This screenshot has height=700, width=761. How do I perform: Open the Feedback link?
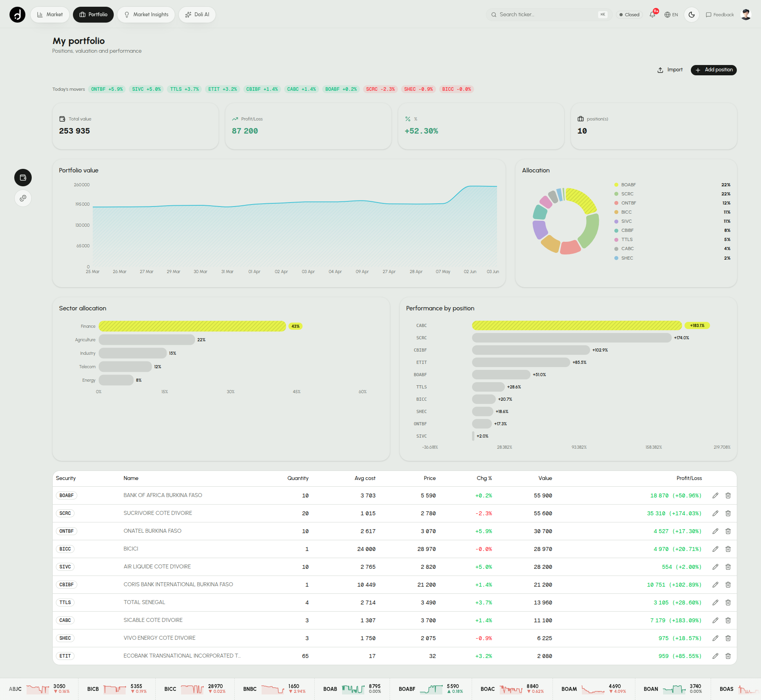click(x=720, y=15)
